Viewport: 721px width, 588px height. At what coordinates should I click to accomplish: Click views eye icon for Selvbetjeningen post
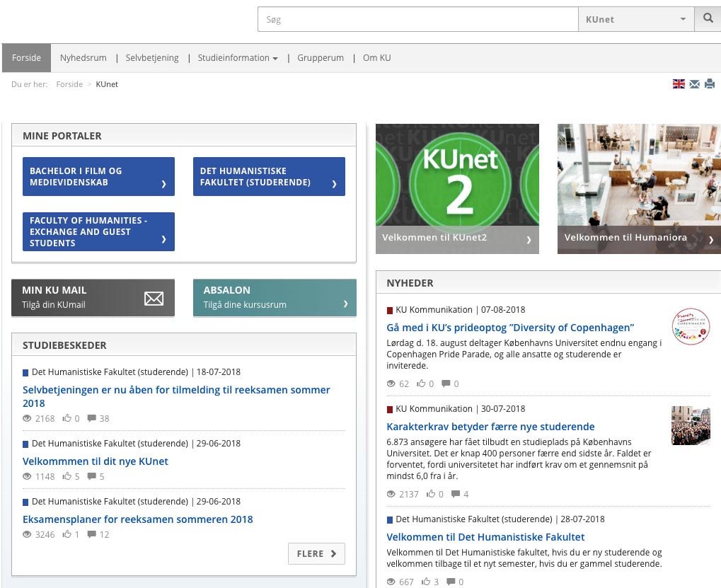[27, 418]
